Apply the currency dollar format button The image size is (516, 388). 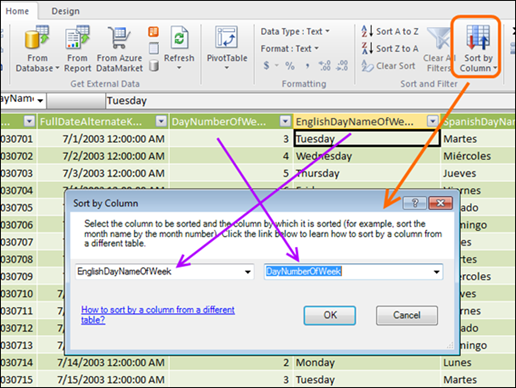click(266, 65)
